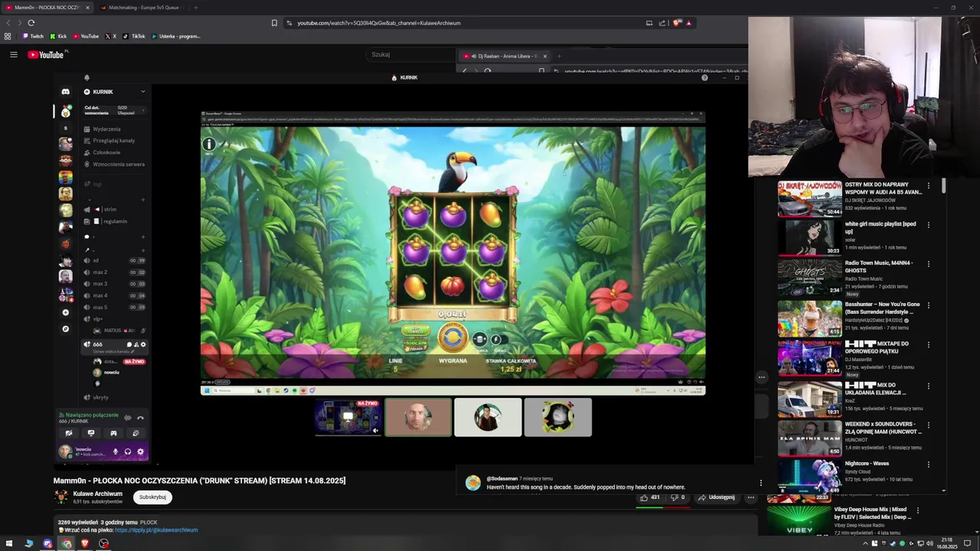
Task: Open chat of the 666 voice channel
Action: click(x=129, y=344)
